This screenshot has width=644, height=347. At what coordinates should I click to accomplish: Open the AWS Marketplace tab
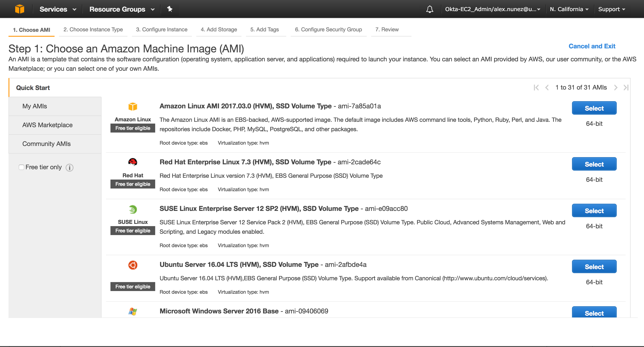point(55,125)
